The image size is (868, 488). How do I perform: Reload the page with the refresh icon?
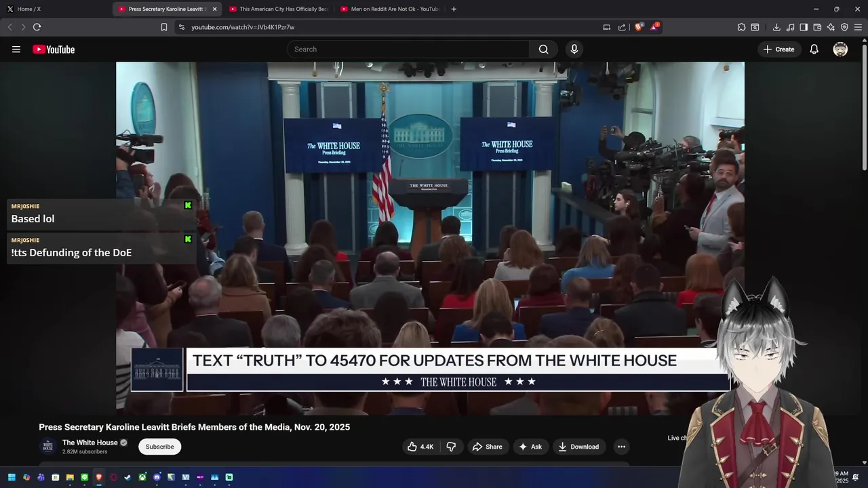[x=37, y=27]
